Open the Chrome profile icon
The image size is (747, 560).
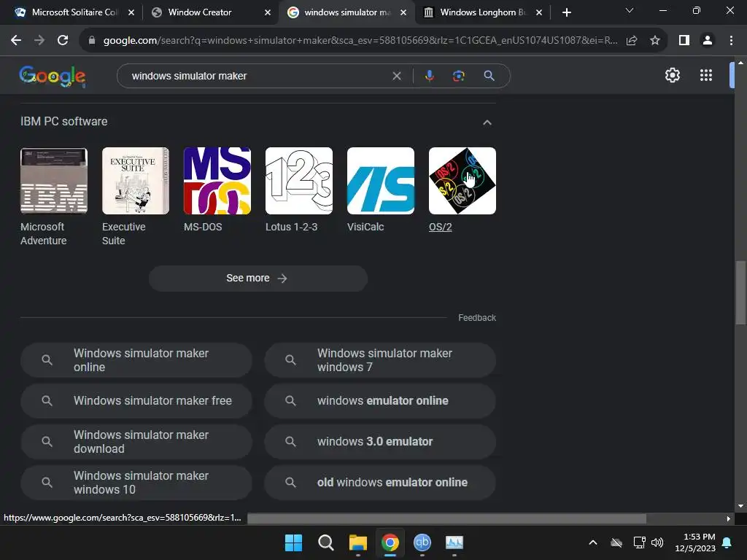708,41
